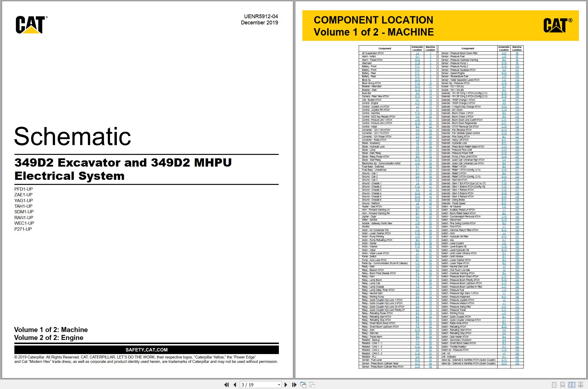Image resolution: width=588 pixels, height=389 pixels.
Task: Open machine location 95 for Sensor - Press Boom Cylinder Rod ATCH
Action: 430,367
